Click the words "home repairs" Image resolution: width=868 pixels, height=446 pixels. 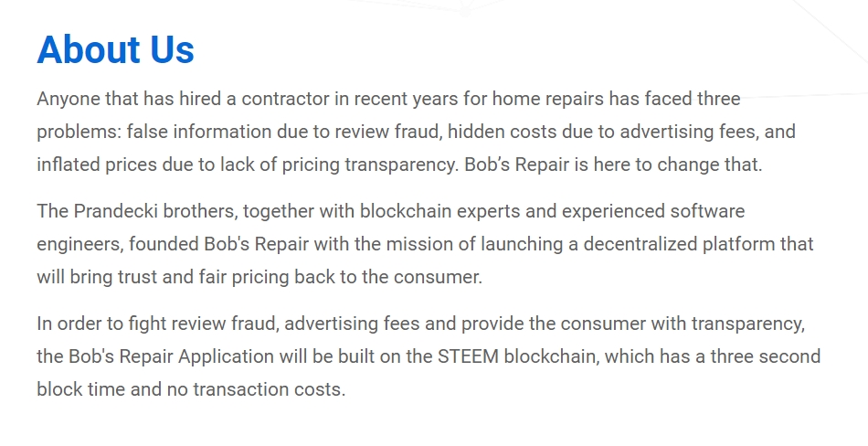[548, 100]
